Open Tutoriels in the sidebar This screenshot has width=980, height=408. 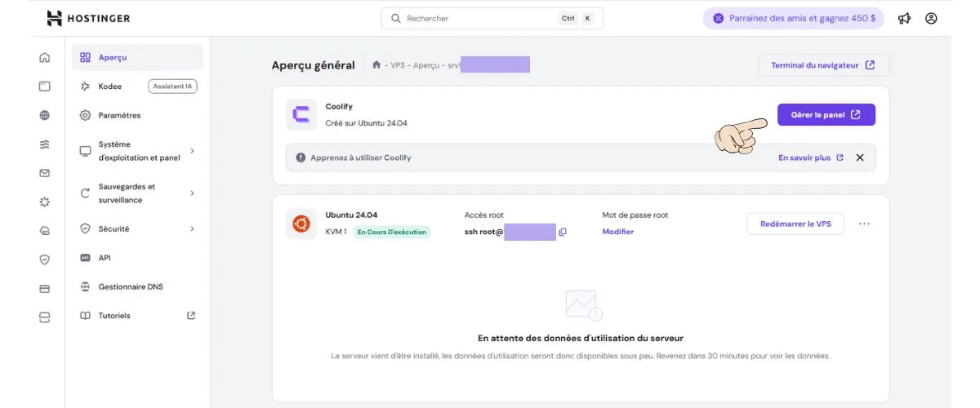[x=137, y=316]
